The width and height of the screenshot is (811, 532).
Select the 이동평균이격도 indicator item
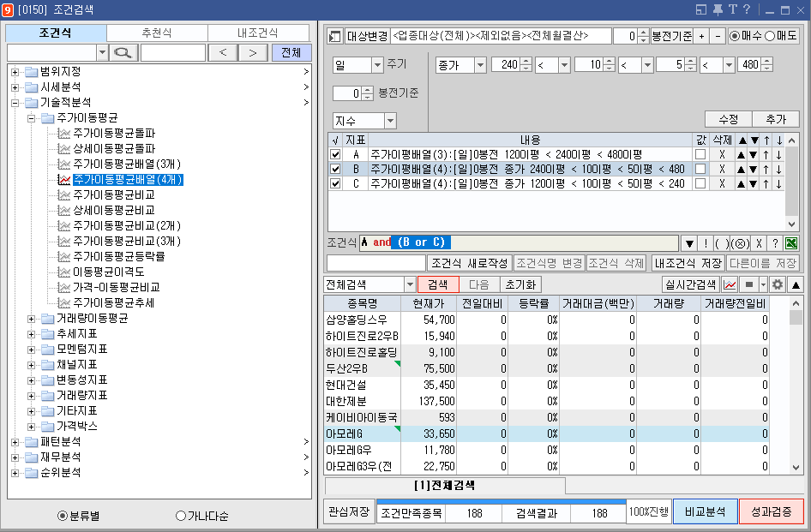[109, 272]
